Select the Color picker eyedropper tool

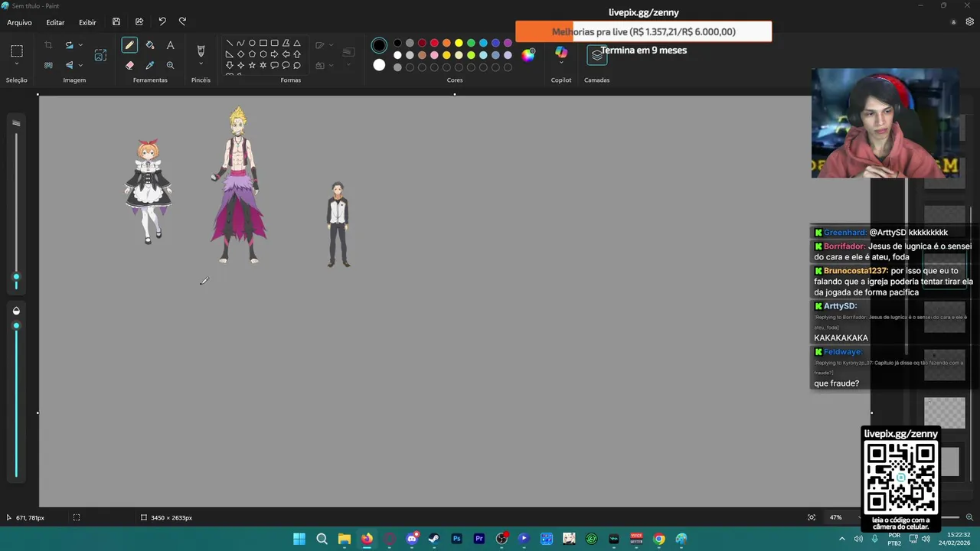150,65
